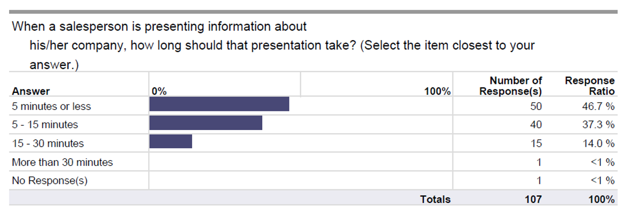
Task: Select the 'Totals' label
Action: 435,199
